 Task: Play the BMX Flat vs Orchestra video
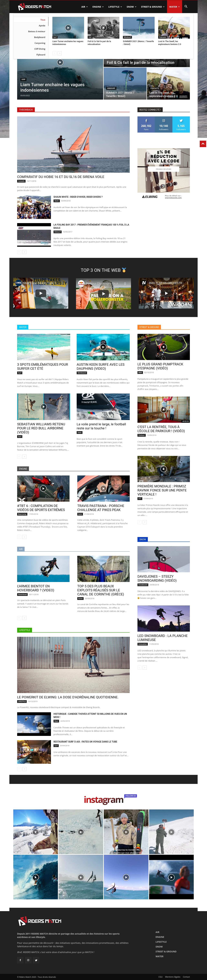pos(166,293)
